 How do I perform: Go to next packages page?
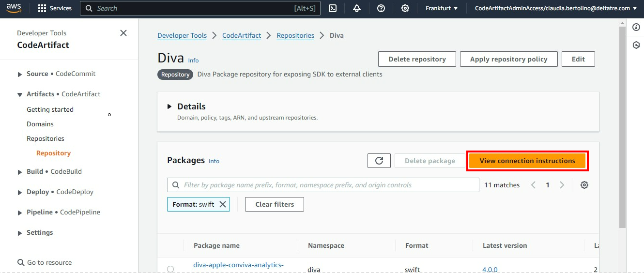pos(562,185)
